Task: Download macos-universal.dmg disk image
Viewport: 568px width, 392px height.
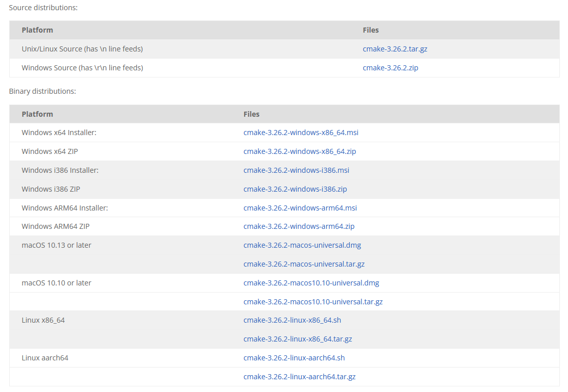Action: click(x=302, y=245)
